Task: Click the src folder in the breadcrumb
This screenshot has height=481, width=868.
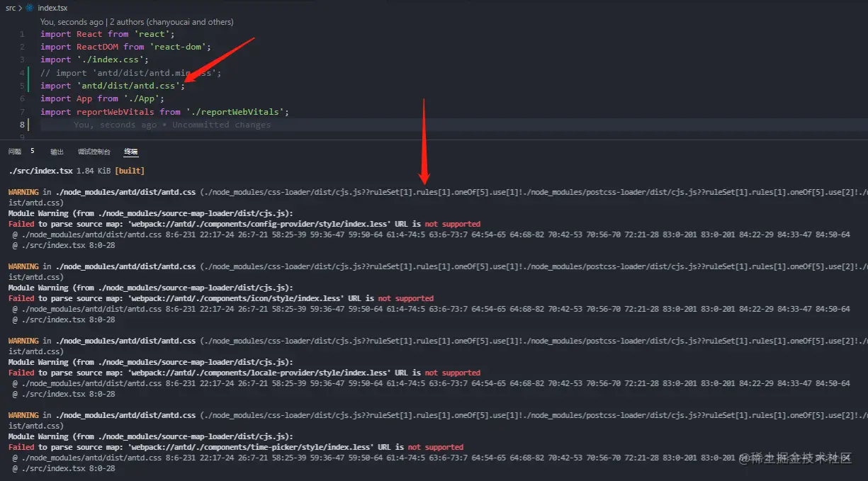Action: pos(10,8)
